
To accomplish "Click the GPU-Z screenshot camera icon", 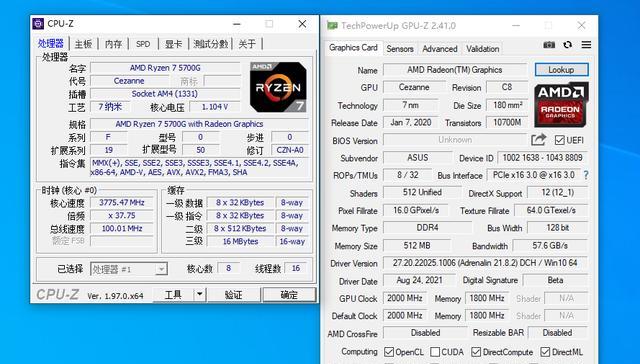I will [549, 44].
